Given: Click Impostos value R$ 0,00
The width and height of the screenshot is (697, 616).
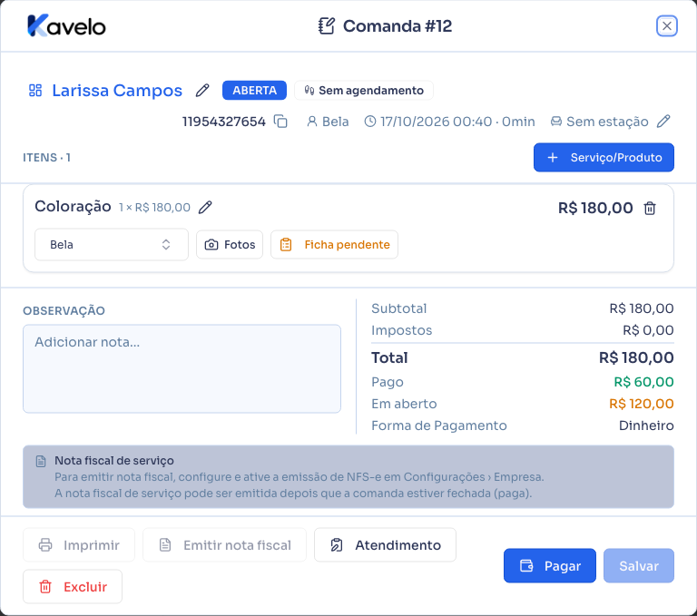Looking at the screenshot, I should (x=648, y=330).
